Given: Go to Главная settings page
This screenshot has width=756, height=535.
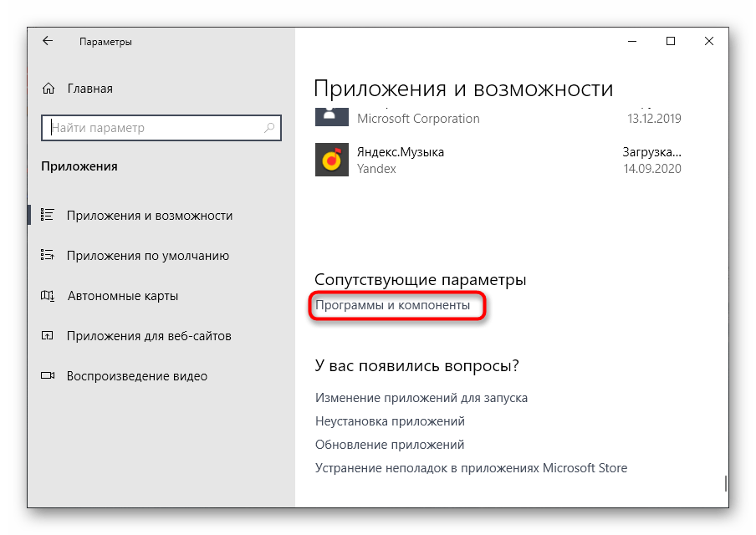Looking at the screenshot, I should point(89,89).
